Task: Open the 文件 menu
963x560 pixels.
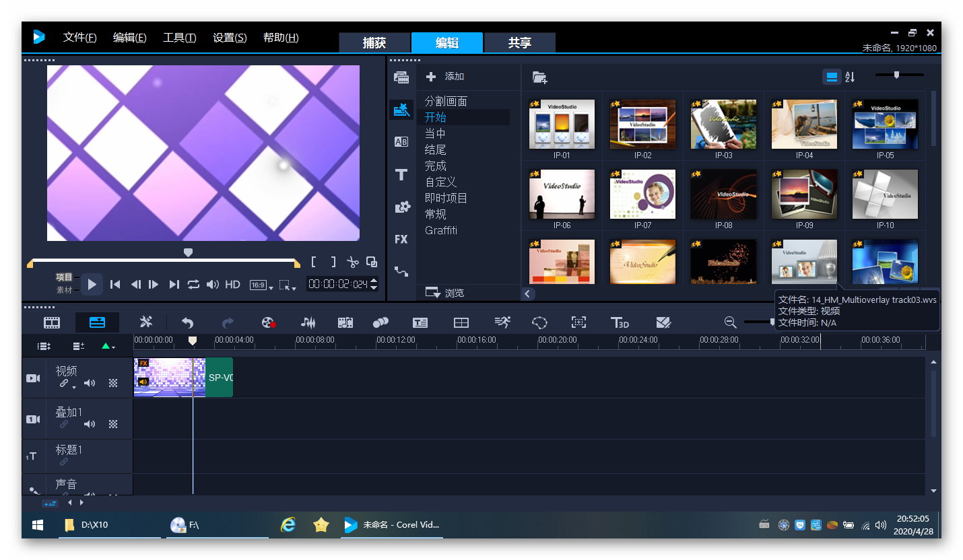Action: pos(79,38)
